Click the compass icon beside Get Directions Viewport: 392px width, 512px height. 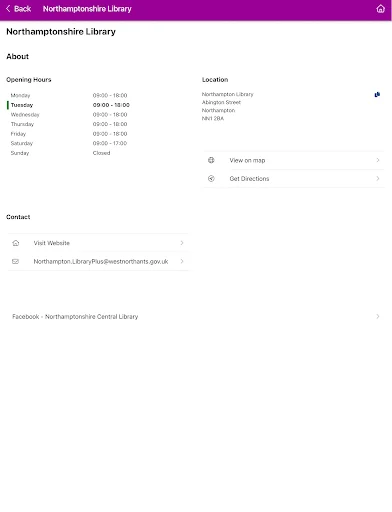[x=211, y=179]
